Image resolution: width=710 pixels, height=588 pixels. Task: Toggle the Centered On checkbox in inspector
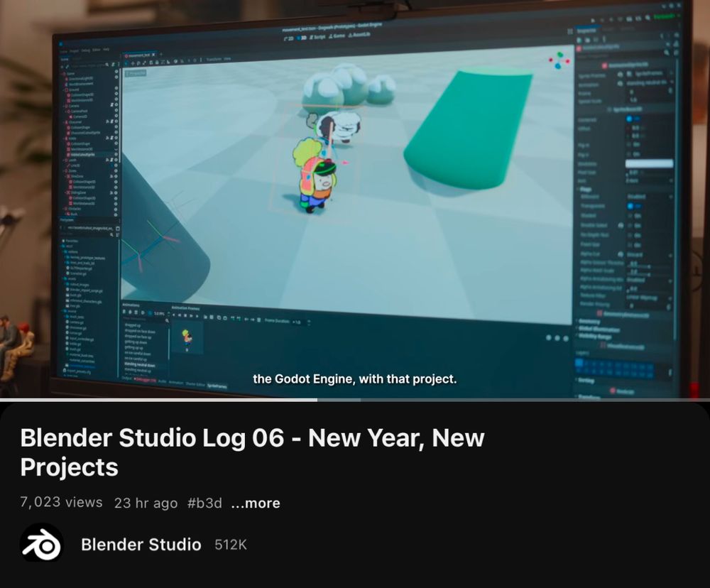[x=629, y=119]
